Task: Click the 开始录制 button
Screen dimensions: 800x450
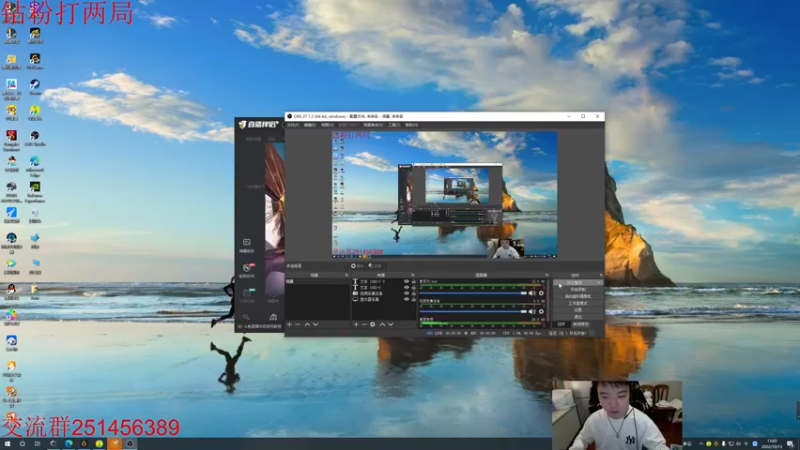Action: pyautogui.click(x=578, y=289)
